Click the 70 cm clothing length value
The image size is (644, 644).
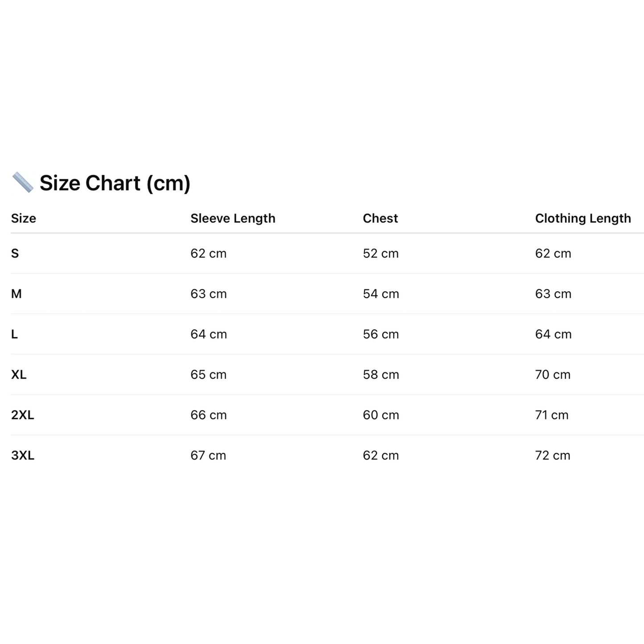(x=553, y=374)
